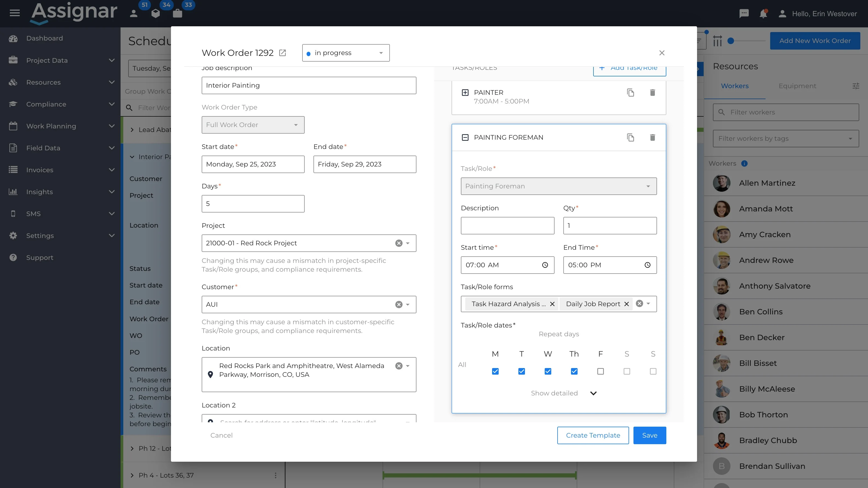
Task: Duplicate the PAINTER task role
Action: coord(630,93)
